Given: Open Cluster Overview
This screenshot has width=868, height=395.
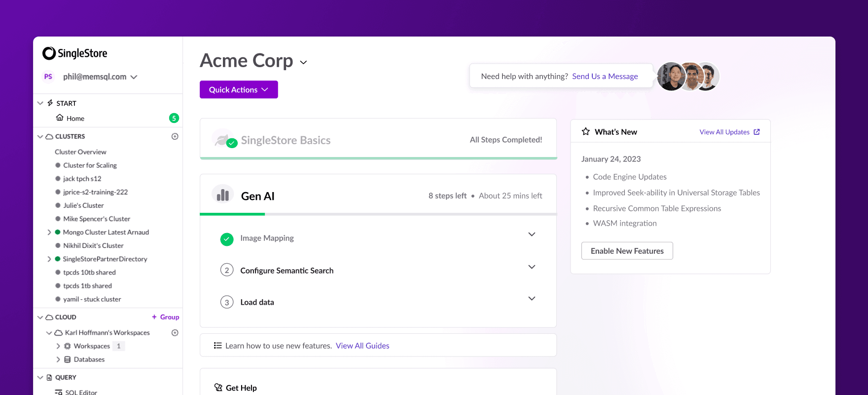Looking at the screenshot, I should (80, 152).
